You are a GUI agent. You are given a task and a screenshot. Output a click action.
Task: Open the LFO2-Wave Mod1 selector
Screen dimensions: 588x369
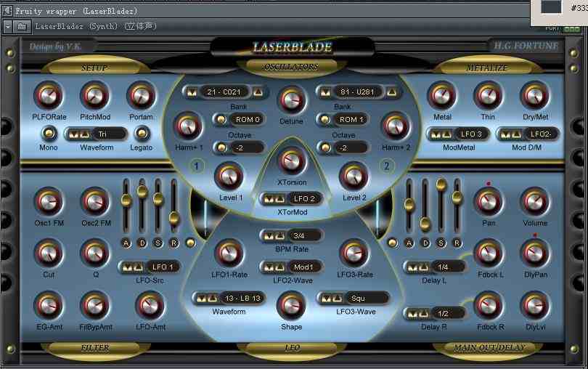point(291,267)
